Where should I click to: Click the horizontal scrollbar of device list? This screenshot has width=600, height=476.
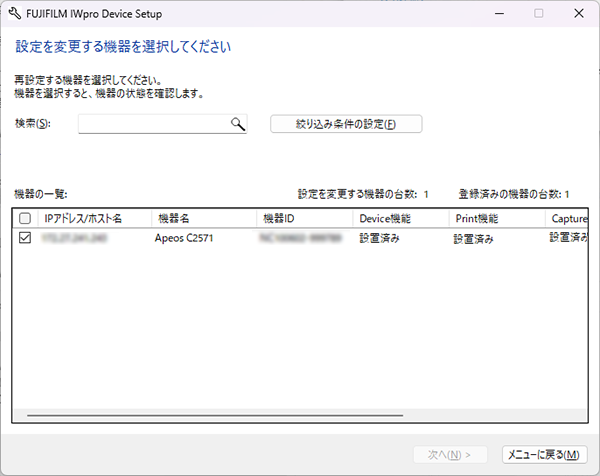(215, 415)
